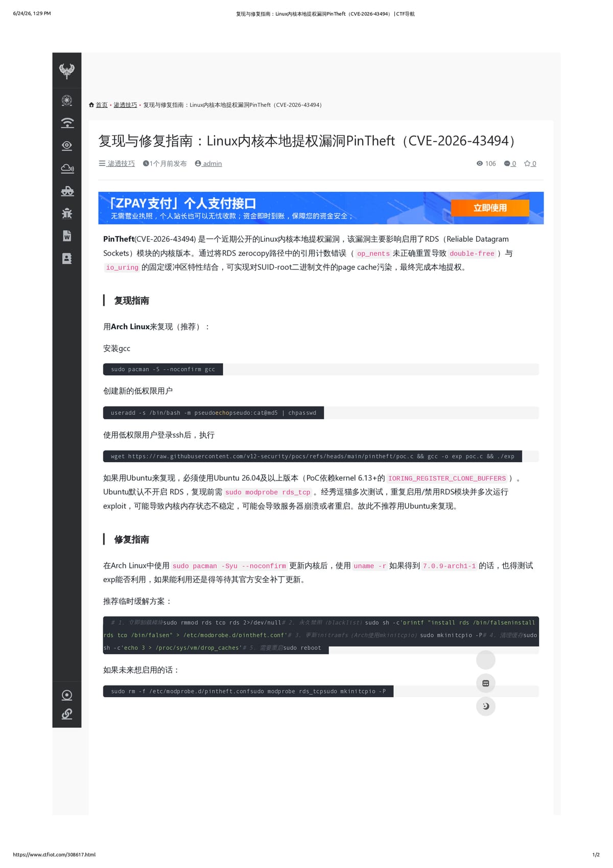Click inline code sudo modprobe rds_tcp
Screen dimensions: 613x868
[x=268, y=492]
